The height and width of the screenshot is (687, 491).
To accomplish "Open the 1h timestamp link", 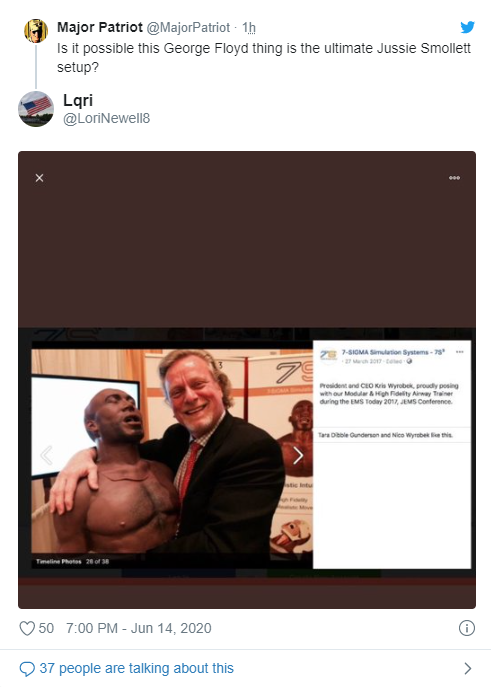I will tap(249, 28).
